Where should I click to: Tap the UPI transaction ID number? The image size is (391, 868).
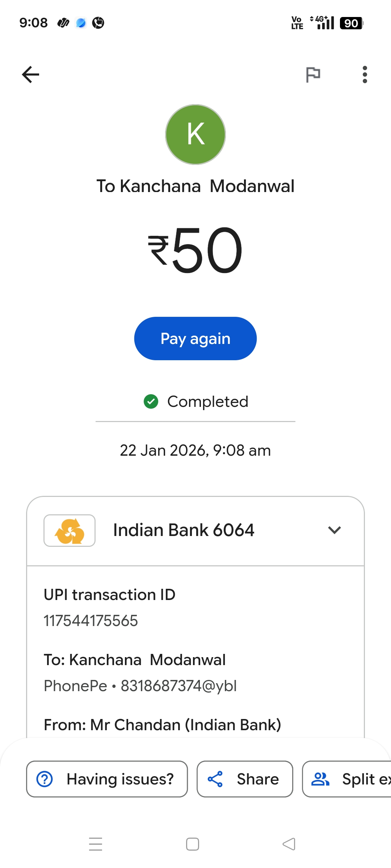91,621
